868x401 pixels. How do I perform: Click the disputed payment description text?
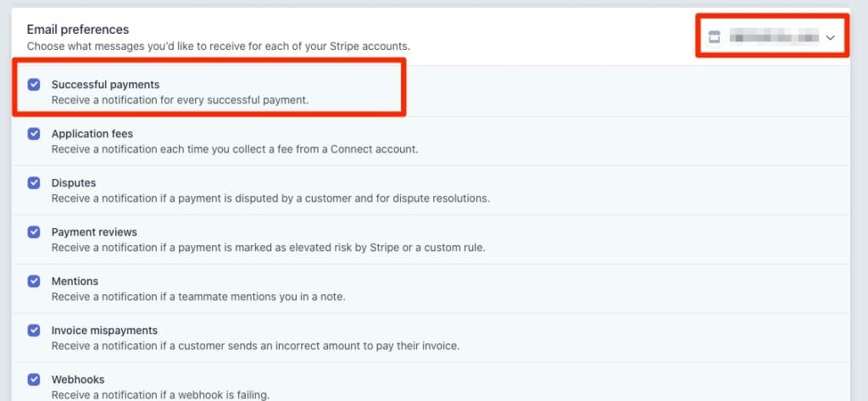click(270, 198)
